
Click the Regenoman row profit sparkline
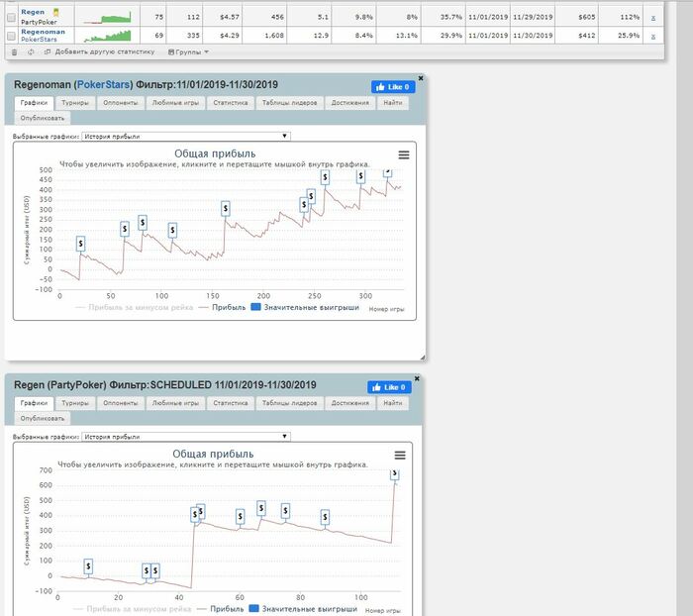pos(107,36)
